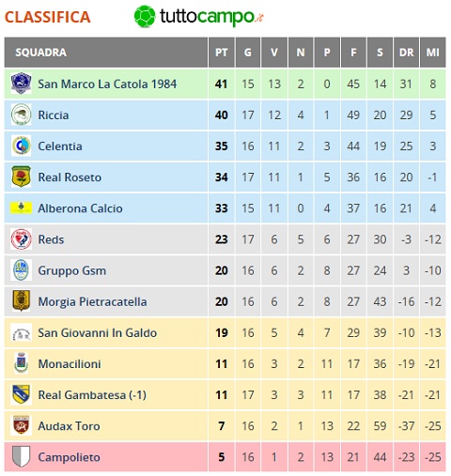Open the San Giovanni In Galdo link

pyautogui.click(x=98, y=332)
